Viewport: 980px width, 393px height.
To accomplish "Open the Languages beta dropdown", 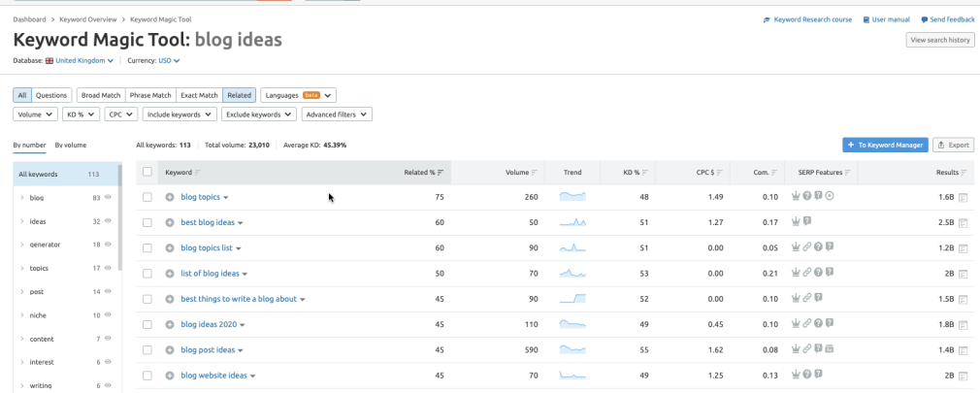I will coord(298,95).
